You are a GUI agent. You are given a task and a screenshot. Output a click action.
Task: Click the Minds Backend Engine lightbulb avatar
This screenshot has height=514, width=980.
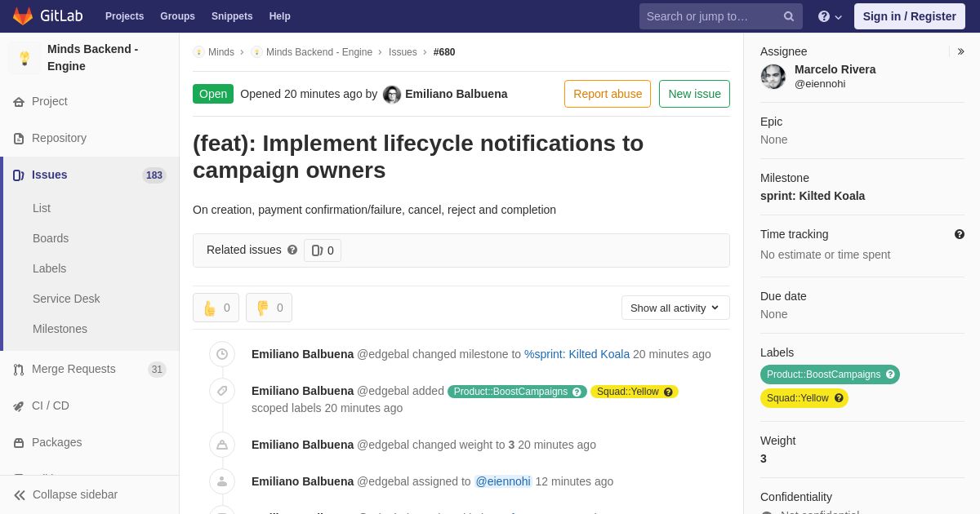point(24,58)
